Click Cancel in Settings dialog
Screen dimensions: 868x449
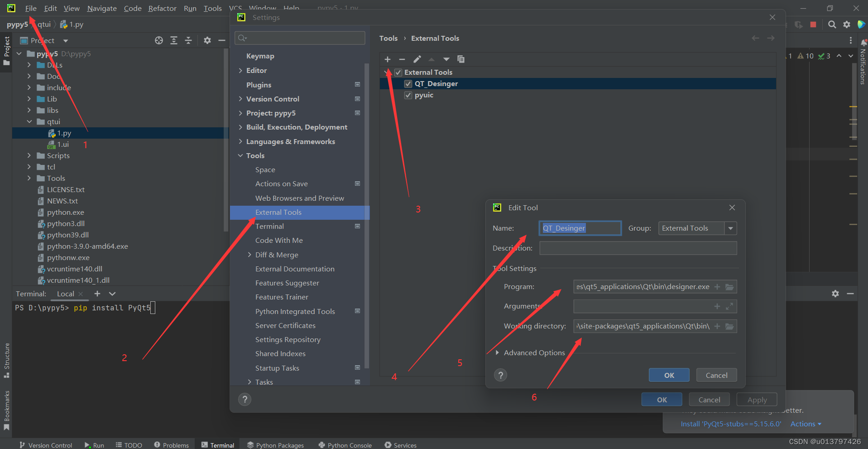709,400
